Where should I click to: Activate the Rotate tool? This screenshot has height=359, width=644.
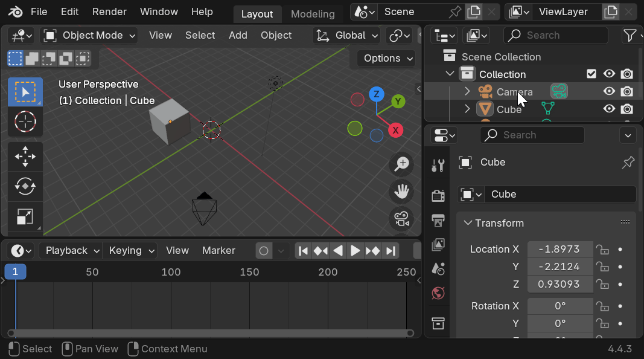coord(25,186)
